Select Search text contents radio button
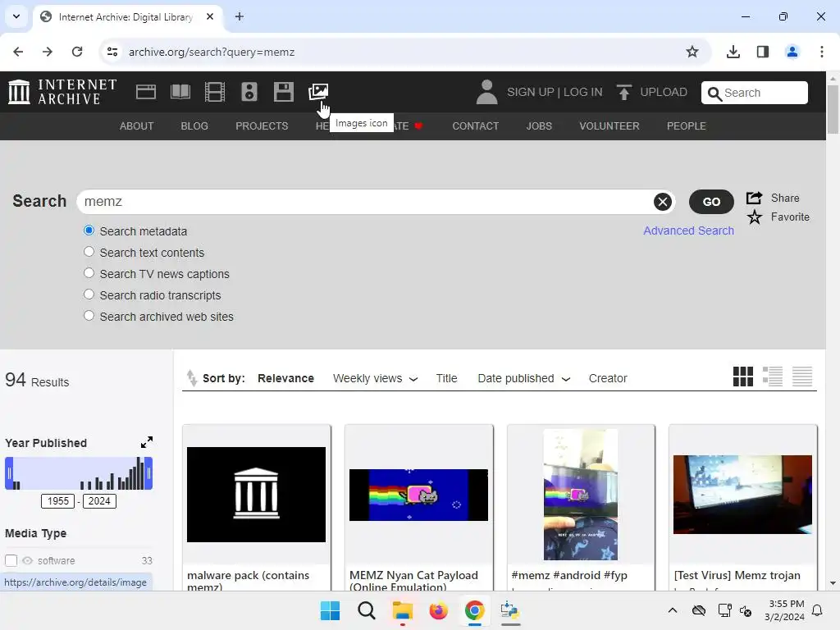 point(89,252)
